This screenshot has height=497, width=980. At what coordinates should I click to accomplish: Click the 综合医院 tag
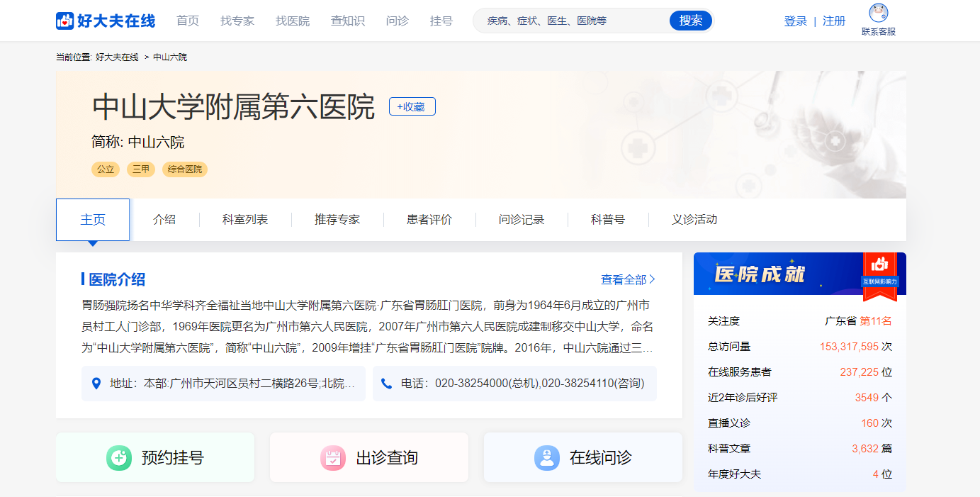pyautogui.click(x=185, y=169)
